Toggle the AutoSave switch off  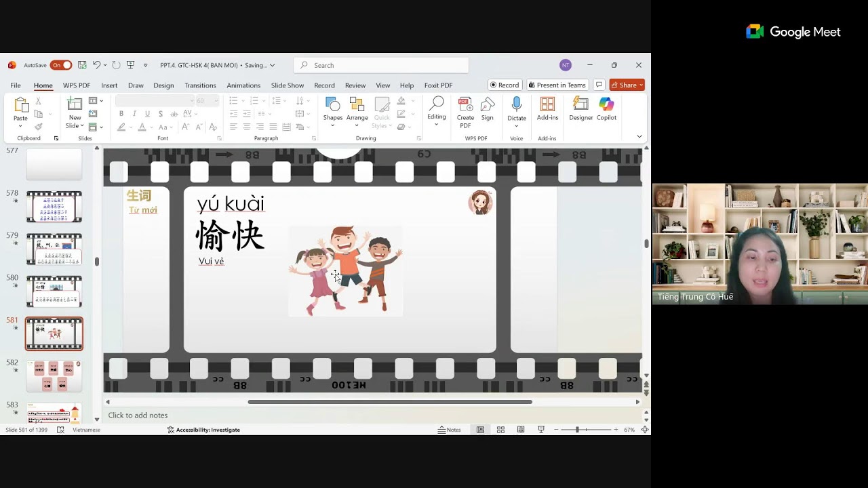click(61, 65)
